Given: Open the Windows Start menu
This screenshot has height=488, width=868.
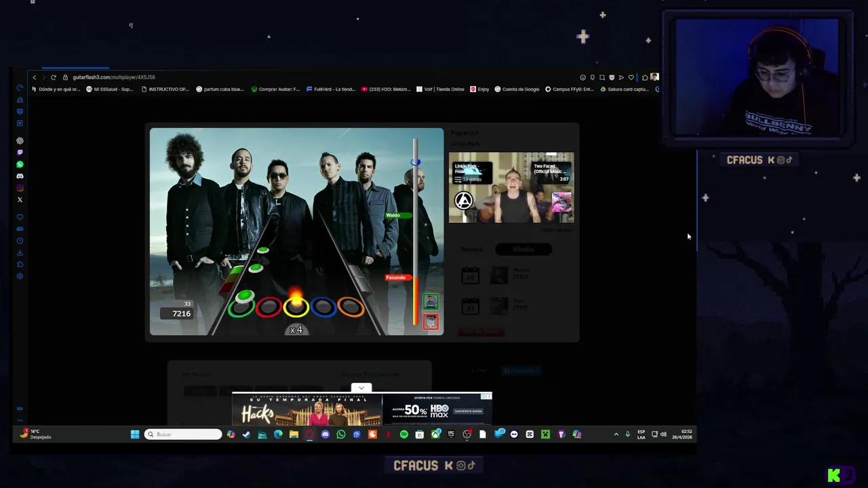Looking at the screenshot, I should click(135, 434).
